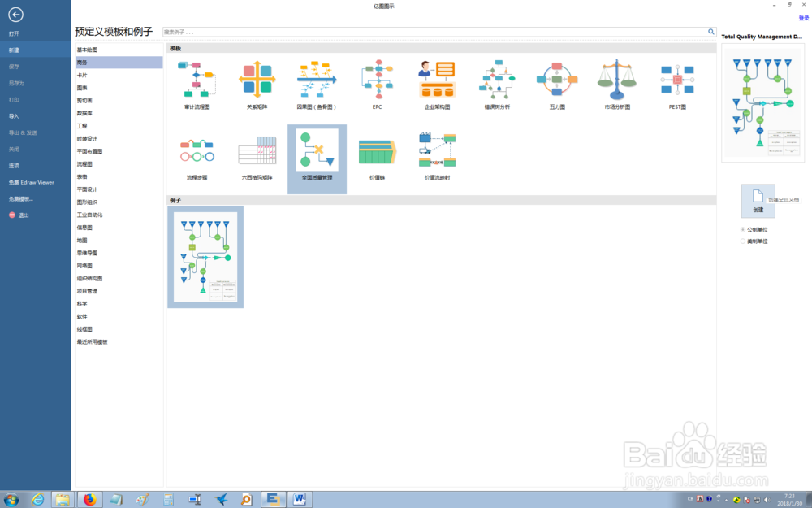Viewport: 812px width, 508px height.
Task: Click the 登录 login link
Action: click(x=803, y=18)
